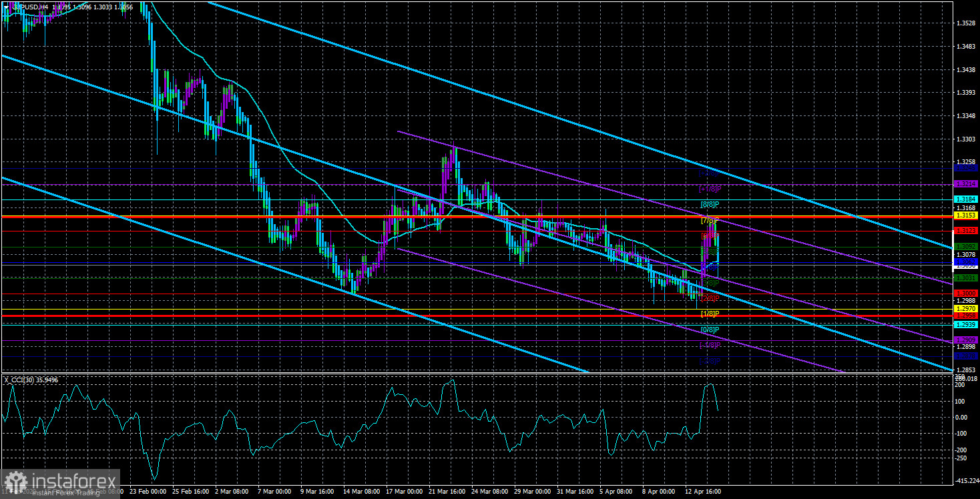Click the 7 Mar 00:00 time label
980x499 pixels.
point(274,492)
